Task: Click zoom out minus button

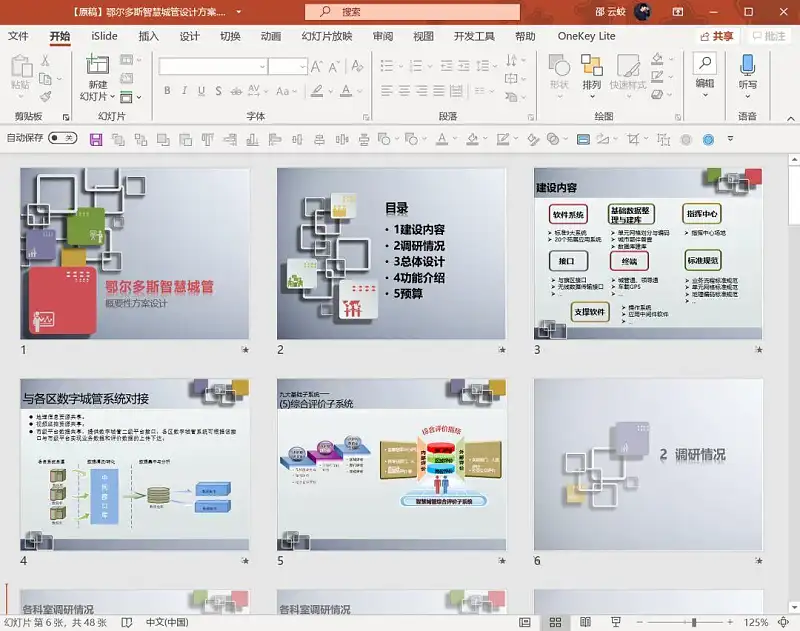Action: 640,622
